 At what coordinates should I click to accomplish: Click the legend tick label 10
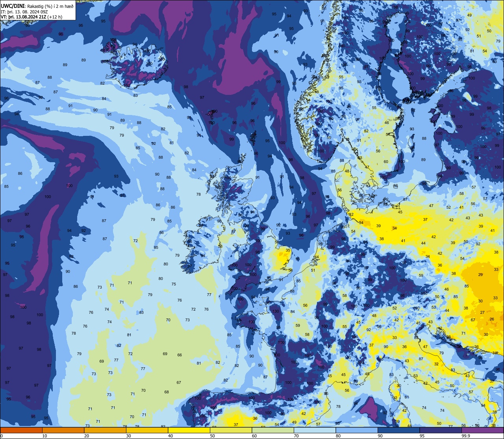pyautogui.click(x=44, y=436)
